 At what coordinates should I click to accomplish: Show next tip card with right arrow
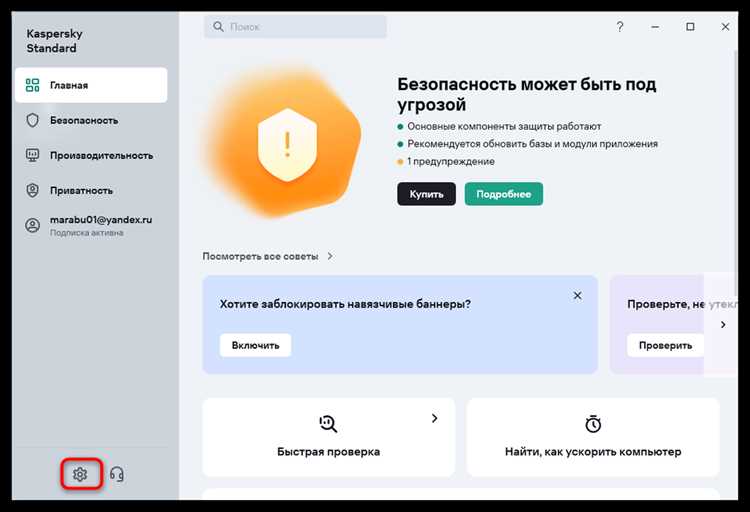pyautogui.click(x=723, y=324)
